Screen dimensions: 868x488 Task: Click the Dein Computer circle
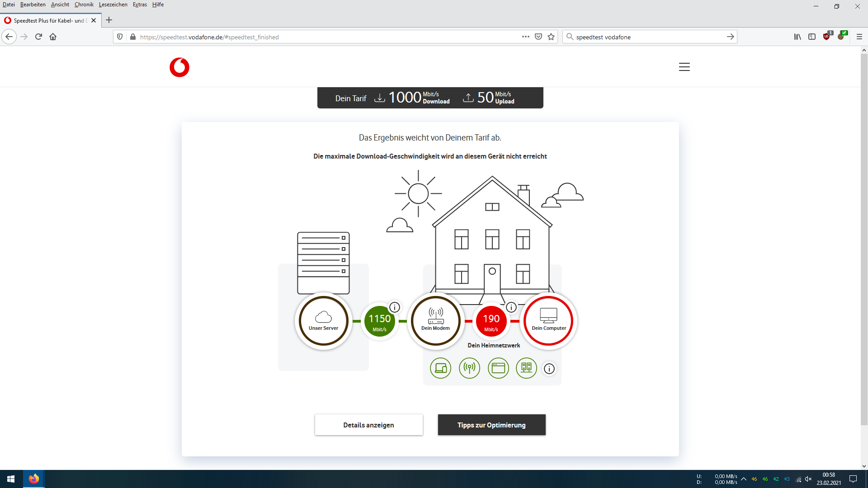coord(548,321)
